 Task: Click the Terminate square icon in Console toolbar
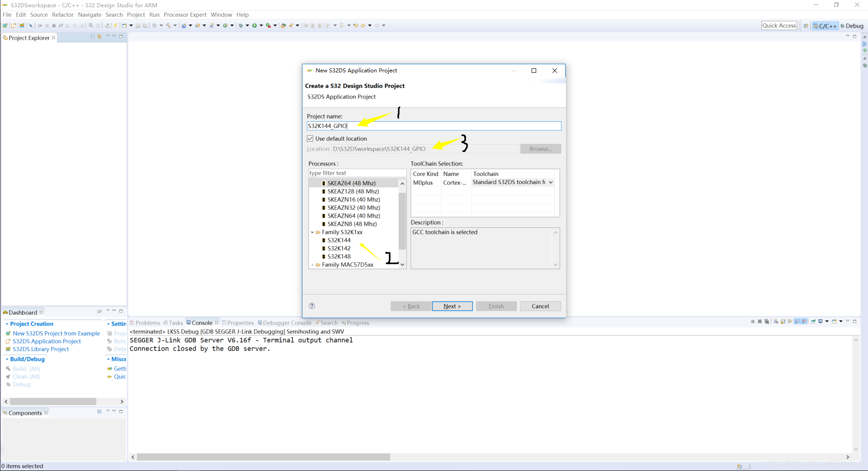[753, 322]
